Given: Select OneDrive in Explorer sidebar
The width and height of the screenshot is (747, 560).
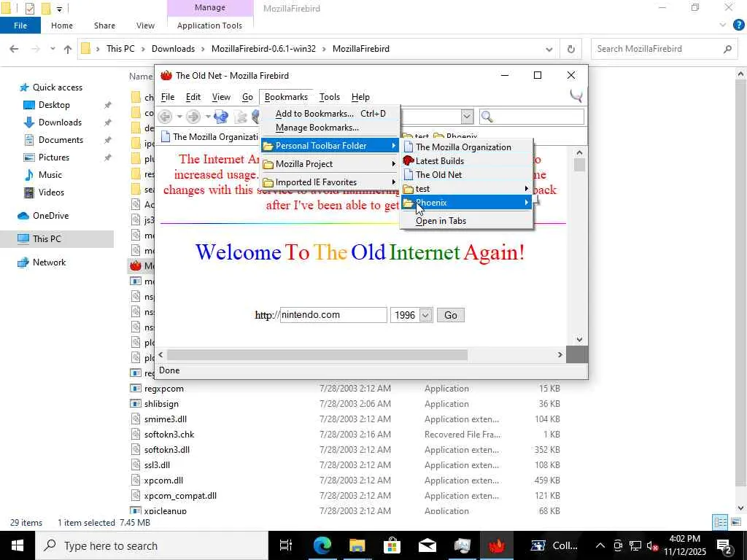Looking at the screenshot, I should click(x=50, y=216).
